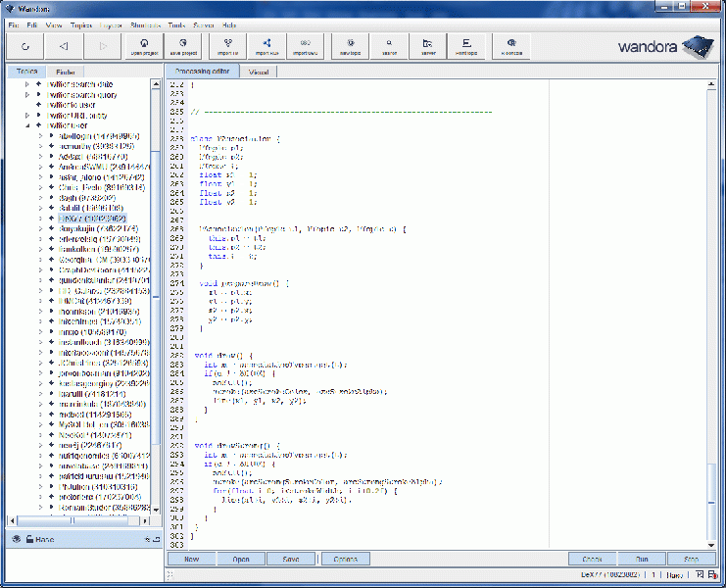The image size is (726, 588).
Task: Expand the neo4j user tree node
Action: coord(40,444)
